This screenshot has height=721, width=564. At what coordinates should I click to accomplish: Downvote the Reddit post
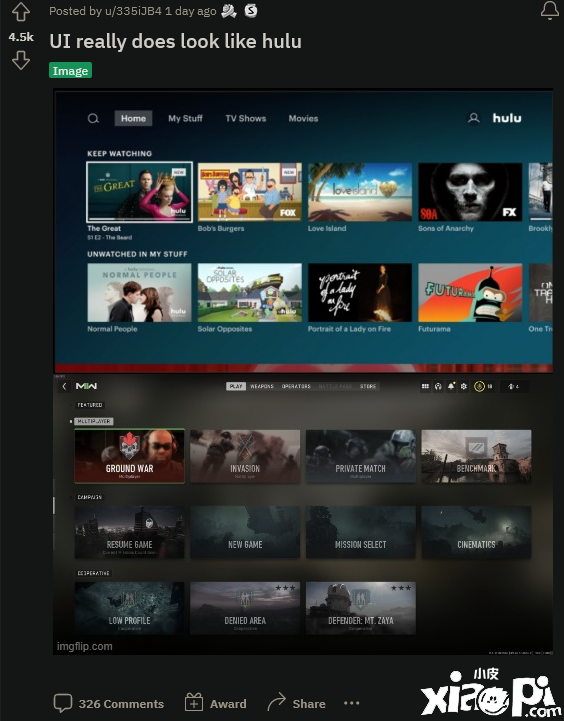(21, 60)
